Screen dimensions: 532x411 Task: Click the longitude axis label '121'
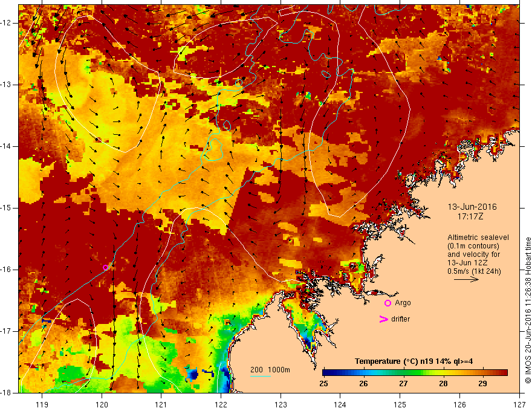click(161, 404)
